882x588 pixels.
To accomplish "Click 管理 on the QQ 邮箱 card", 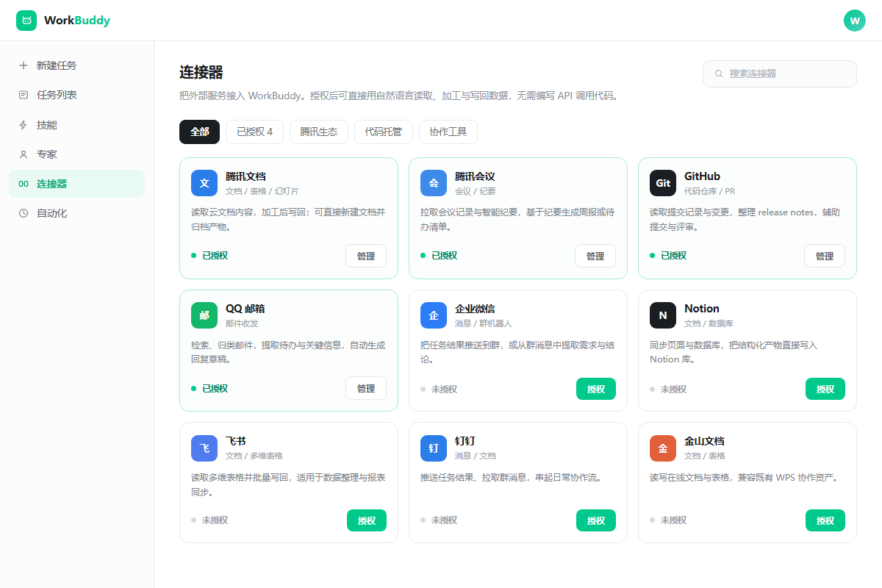I will pyautogui.click(x=366, y=388).
